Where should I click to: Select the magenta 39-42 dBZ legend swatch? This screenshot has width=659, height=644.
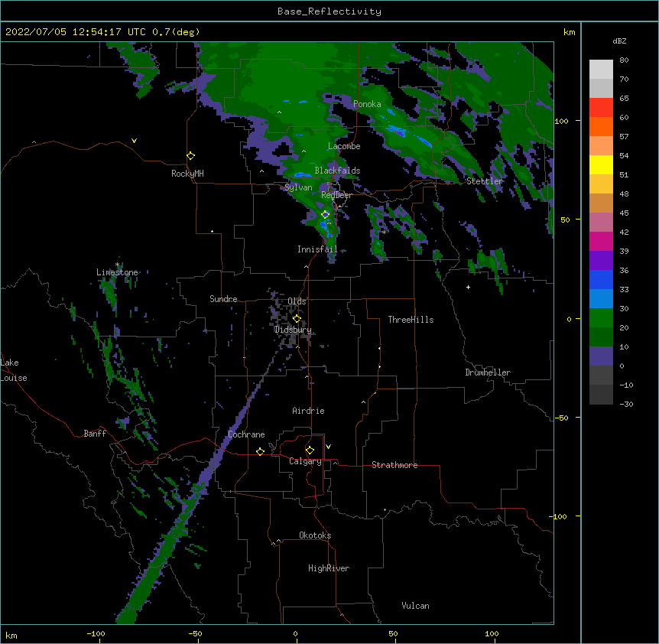coord(601,241)
